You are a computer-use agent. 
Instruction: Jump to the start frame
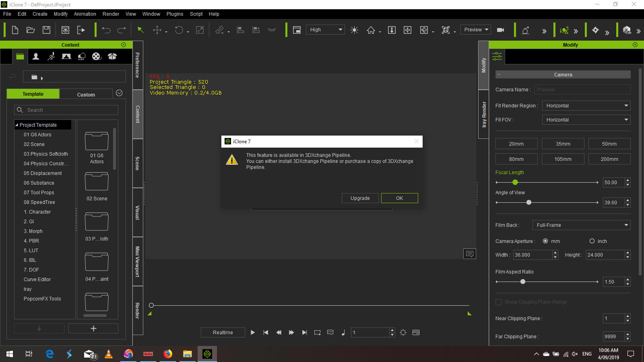pos(266,333)
